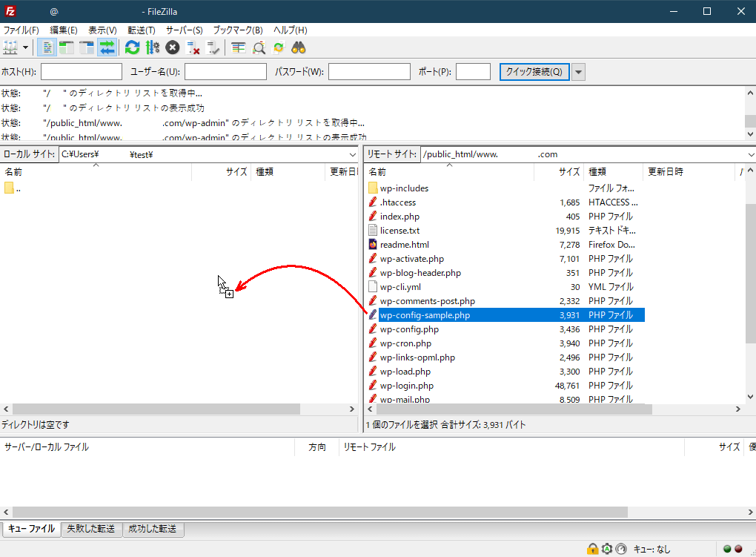Toggle processing of transfer queue
Image resolution: width=756 pixels, height=557 pixels.
(153, 47)
